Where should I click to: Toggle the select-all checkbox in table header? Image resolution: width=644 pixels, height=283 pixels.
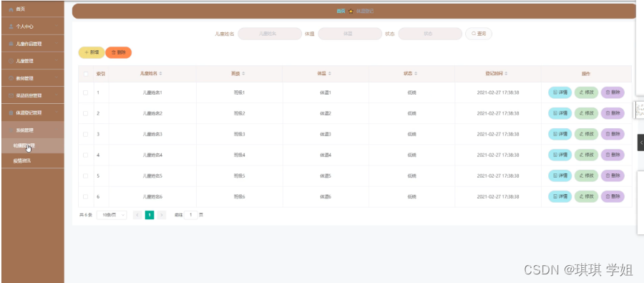point(85,74)
